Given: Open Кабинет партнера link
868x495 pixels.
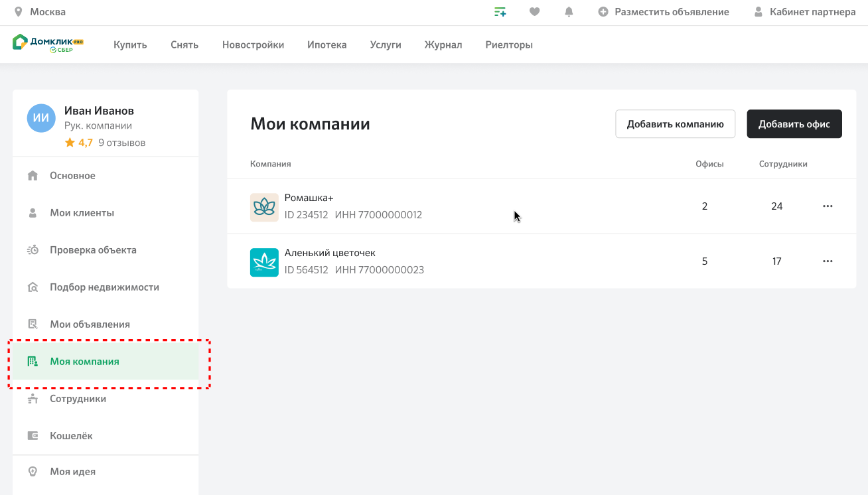Looking at the screenshot, I should (x=813, y=12).
